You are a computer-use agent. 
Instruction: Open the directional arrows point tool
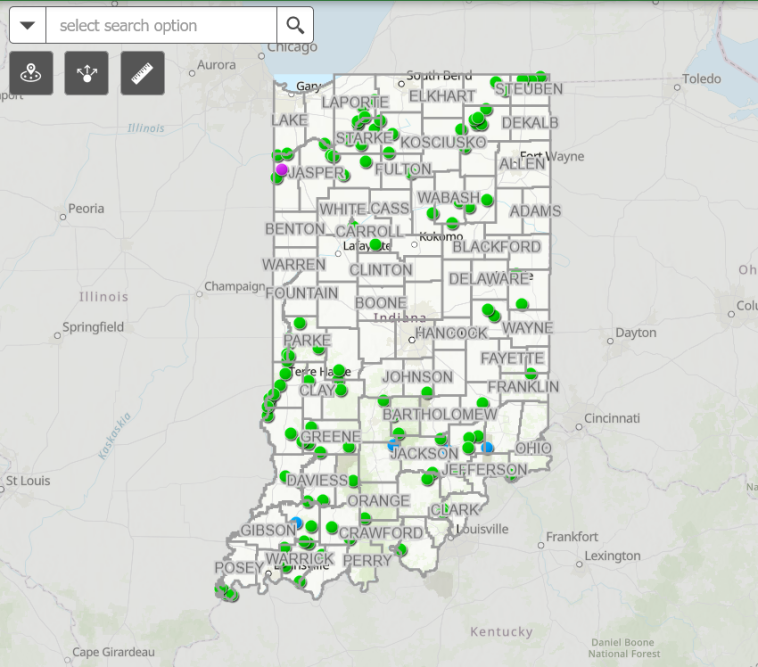86,73
